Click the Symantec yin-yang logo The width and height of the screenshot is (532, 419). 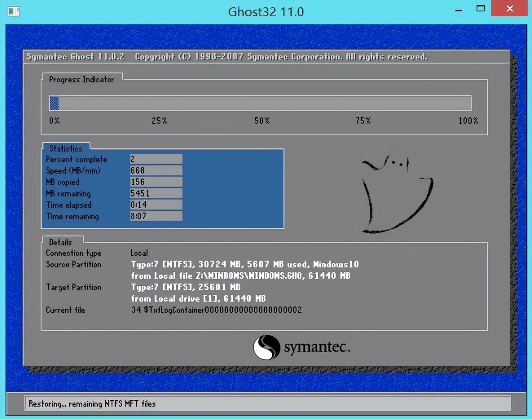pyautogui.click(x=266, y=347)
